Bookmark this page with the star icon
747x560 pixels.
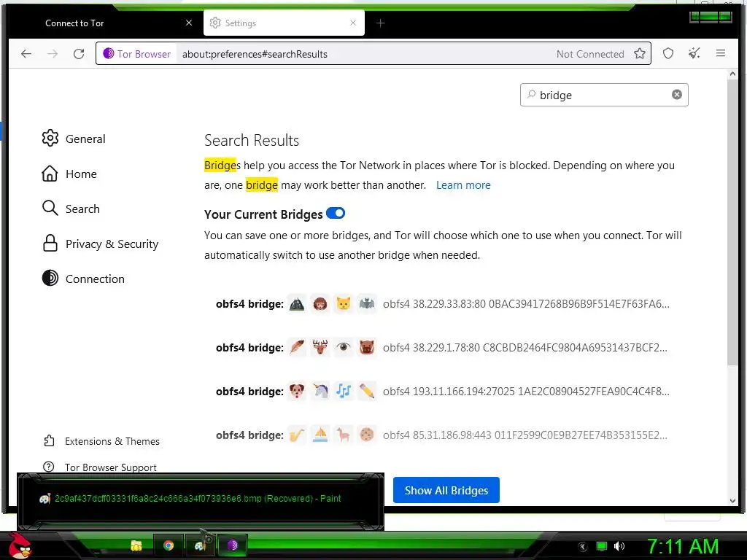(640, 53)
